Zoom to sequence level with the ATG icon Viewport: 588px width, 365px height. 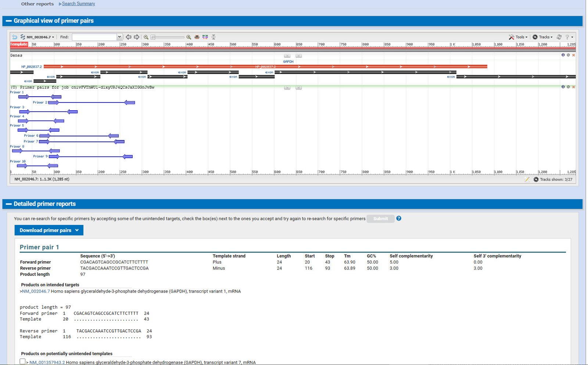pyautogui.click(x=197, y=37)
